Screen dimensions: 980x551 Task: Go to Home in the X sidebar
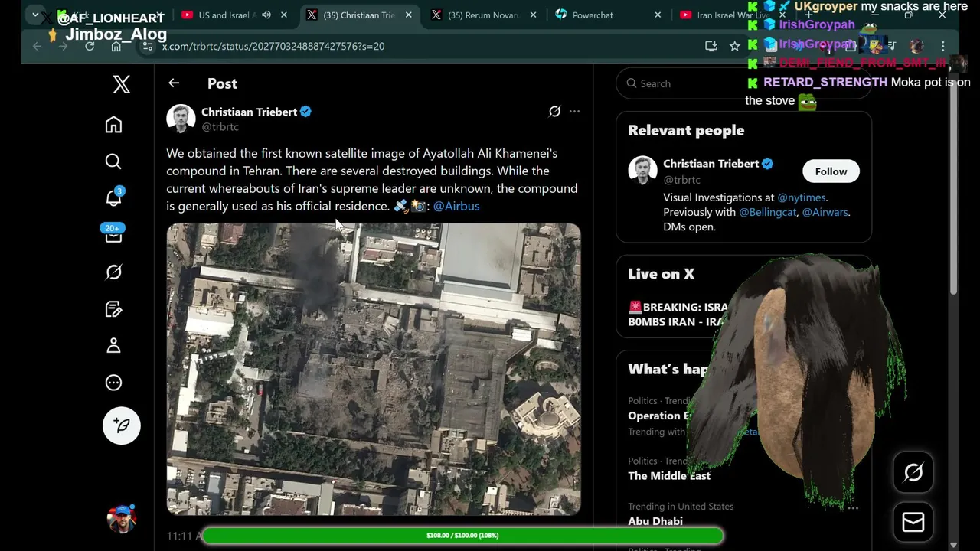pos(113,124)
